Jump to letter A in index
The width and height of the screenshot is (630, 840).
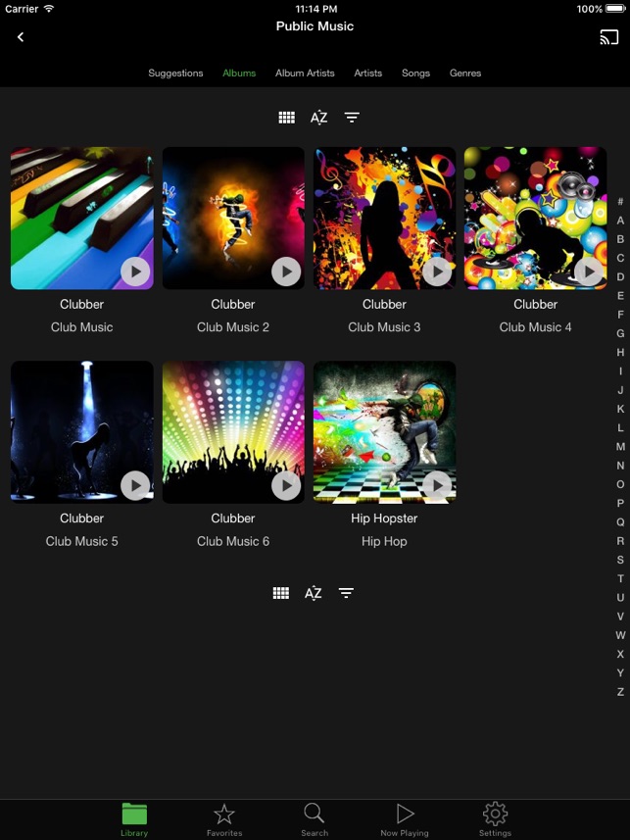point(620,221)
